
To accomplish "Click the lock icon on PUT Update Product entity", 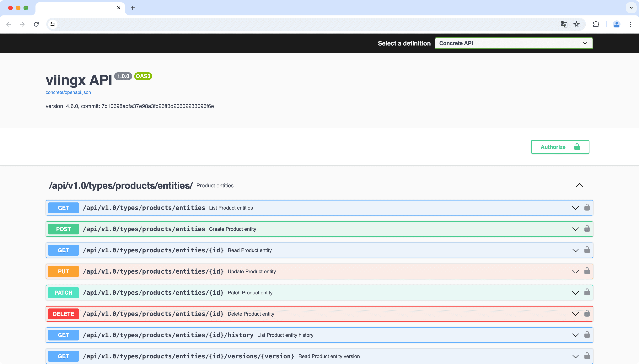I will pos(587,271).
